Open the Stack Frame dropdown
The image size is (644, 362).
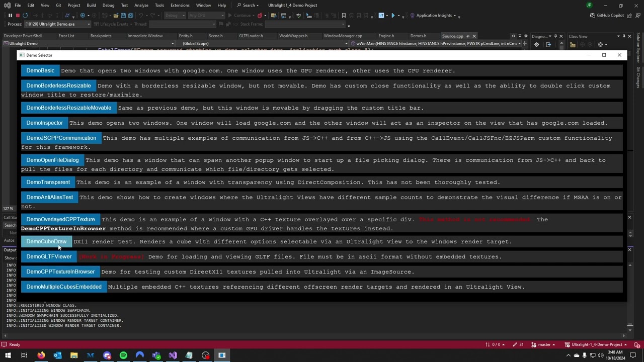click(305, 24)
